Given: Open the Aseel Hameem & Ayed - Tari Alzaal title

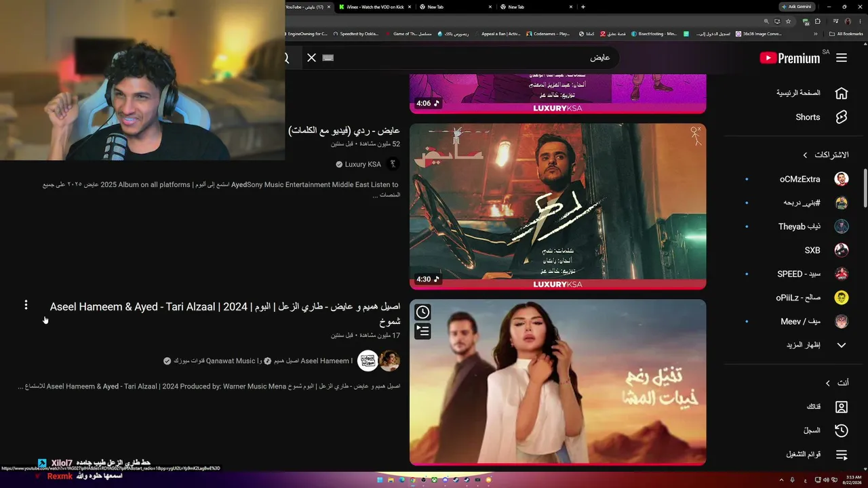Looking at the screenshot, I should point(225,313).
